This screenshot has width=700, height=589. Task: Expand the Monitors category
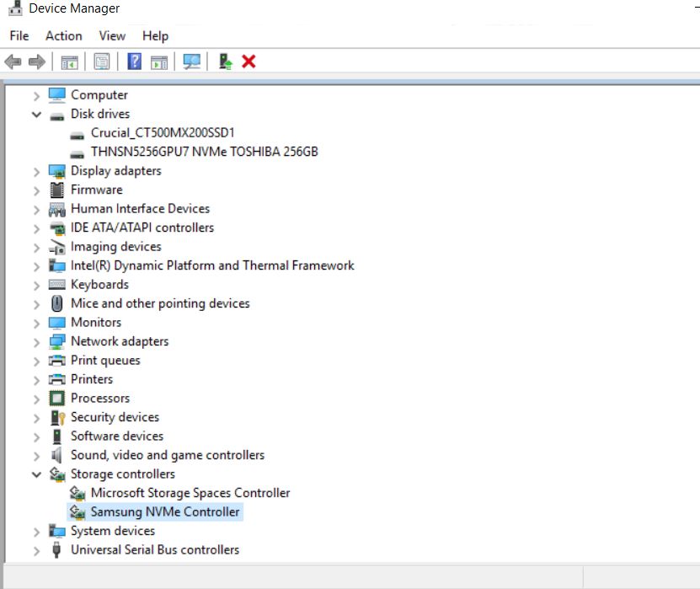click(x=36, y=323)
